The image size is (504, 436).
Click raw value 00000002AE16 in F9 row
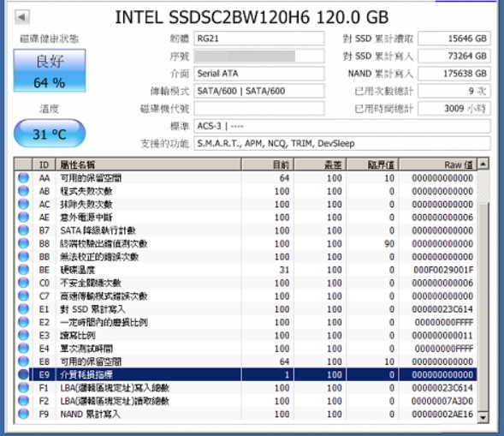pos(442,414)
